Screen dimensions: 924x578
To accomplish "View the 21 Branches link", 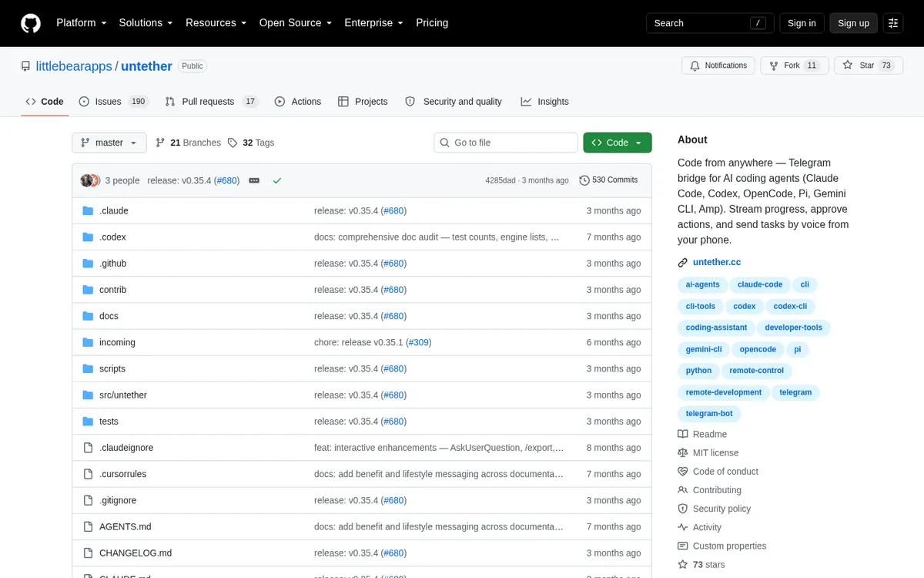I will tap(188, 143).
